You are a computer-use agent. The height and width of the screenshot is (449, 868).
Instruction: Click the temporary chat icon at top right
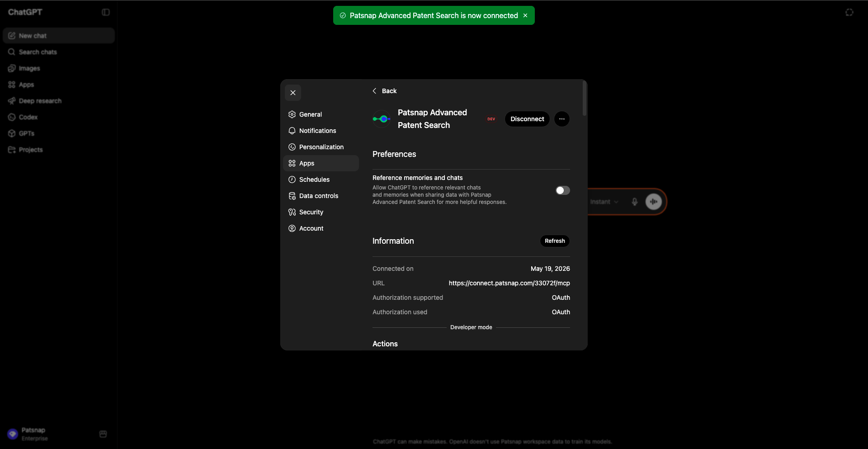(849, 12)
